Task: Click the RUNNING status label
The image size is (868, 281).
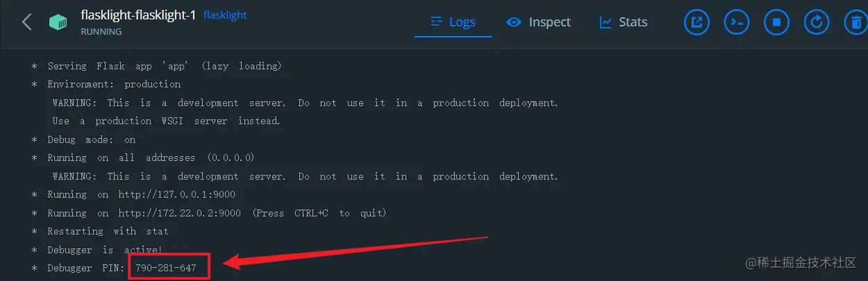Action: [101, 31]
